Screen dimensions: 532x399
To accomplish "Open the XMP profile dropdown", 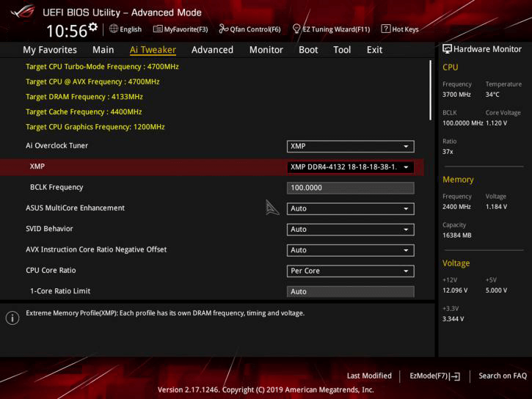I will 350,166.
